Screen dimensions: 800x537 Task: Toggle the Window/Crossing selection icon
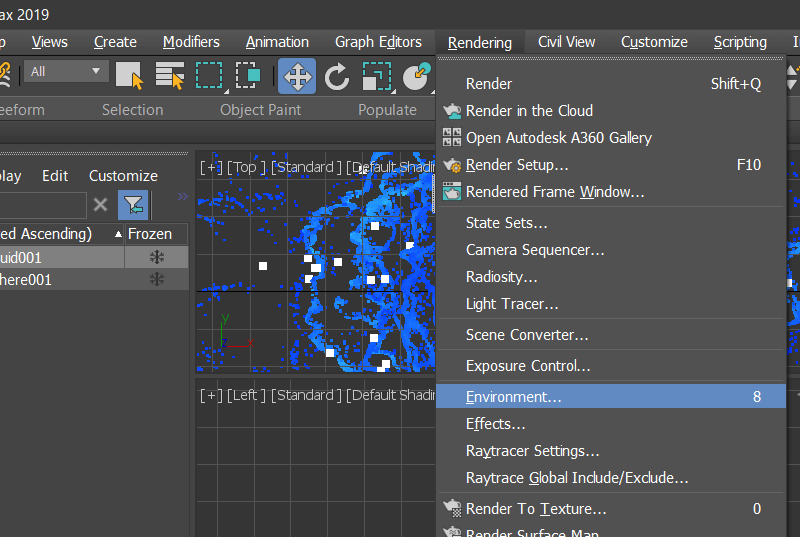point(248,76)
